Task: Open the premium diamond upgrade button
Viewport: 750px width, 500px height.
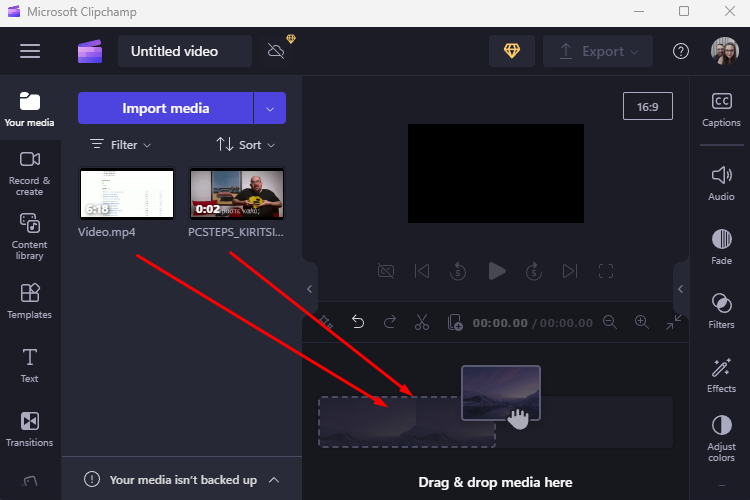Action: tap(512, 51)
